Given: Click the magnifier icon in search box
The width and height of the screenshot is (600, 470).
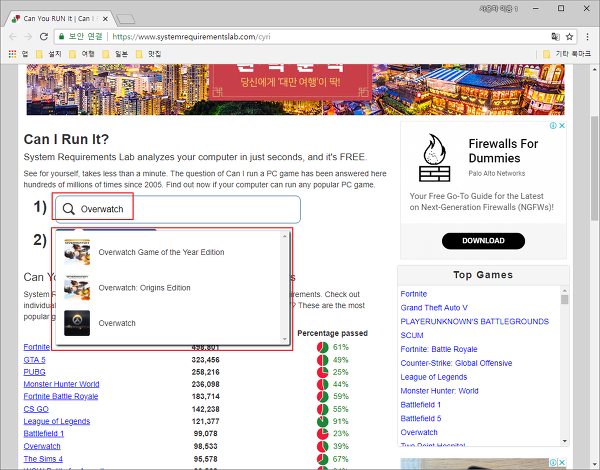Looking at the screenshot, I should tap(68, 209).
